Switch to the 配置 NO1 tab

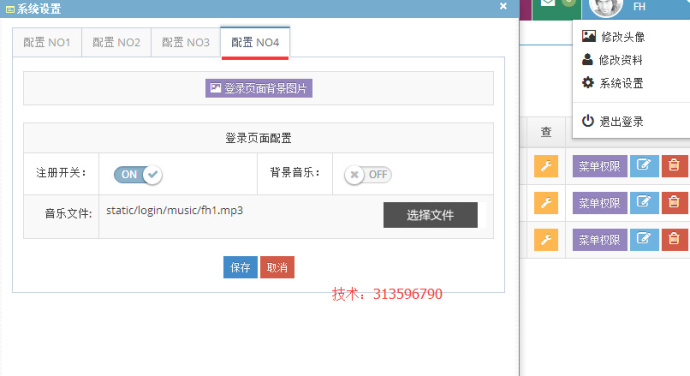[47, 42]
